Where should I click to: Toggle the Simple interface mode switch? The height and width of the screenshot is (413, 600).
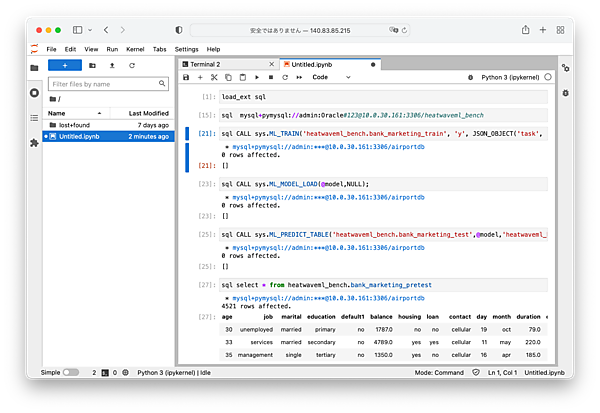point(70,372)
